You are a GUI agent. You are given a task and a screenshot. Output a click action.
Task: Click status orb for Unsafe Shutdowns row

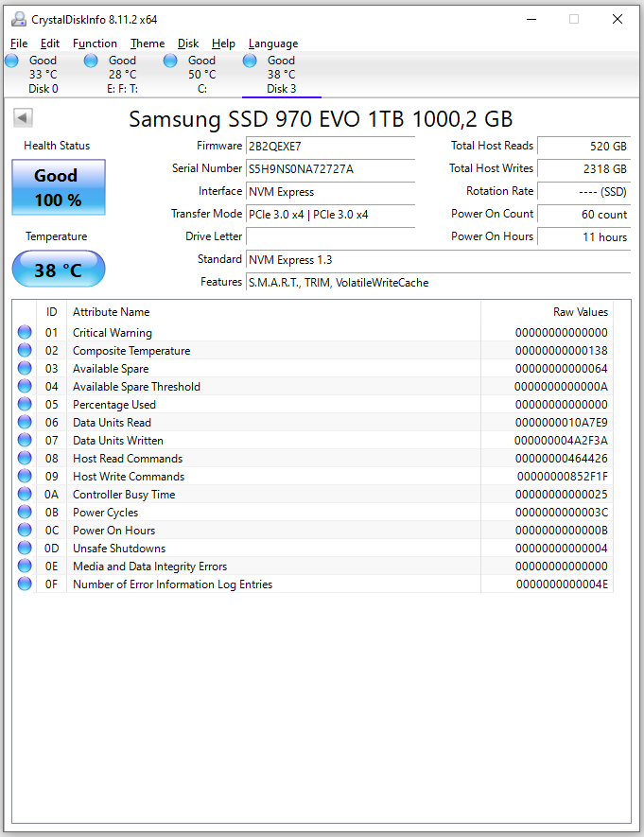[x=25, y=548]
